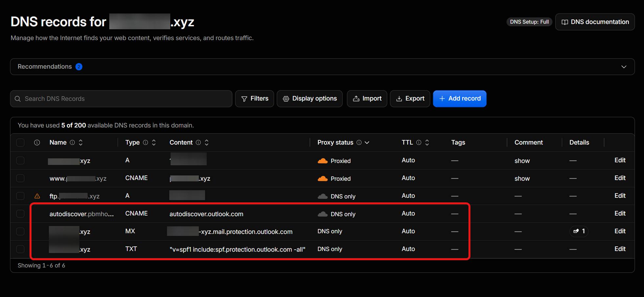Click the Add record button
Viewport: 644px width, 297px height.
460,99
